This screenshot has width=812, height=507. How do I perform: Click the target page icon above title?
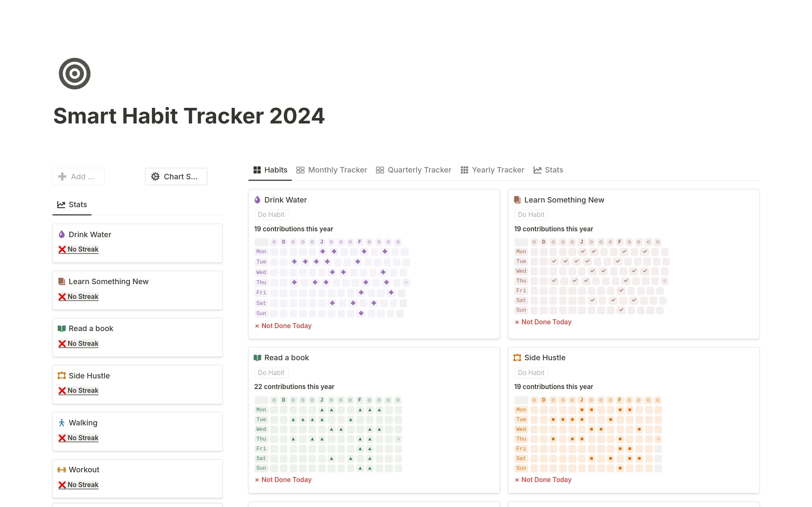pos(74,74)
